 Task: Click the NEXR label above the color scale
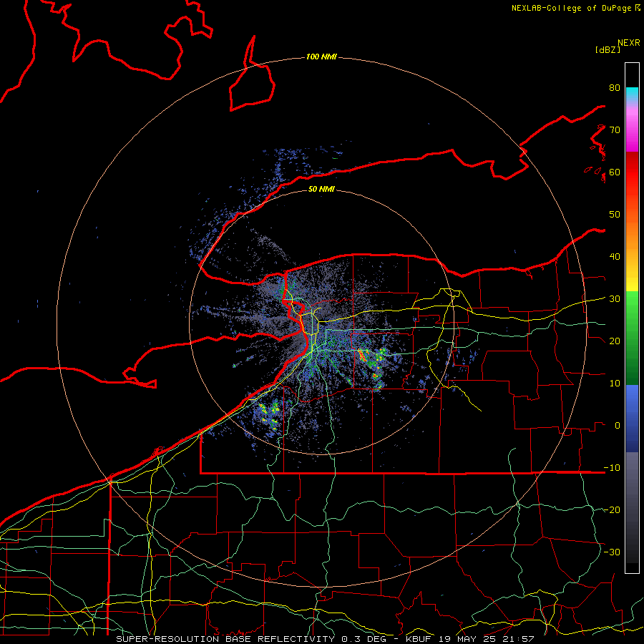click(x=628, y=43)
